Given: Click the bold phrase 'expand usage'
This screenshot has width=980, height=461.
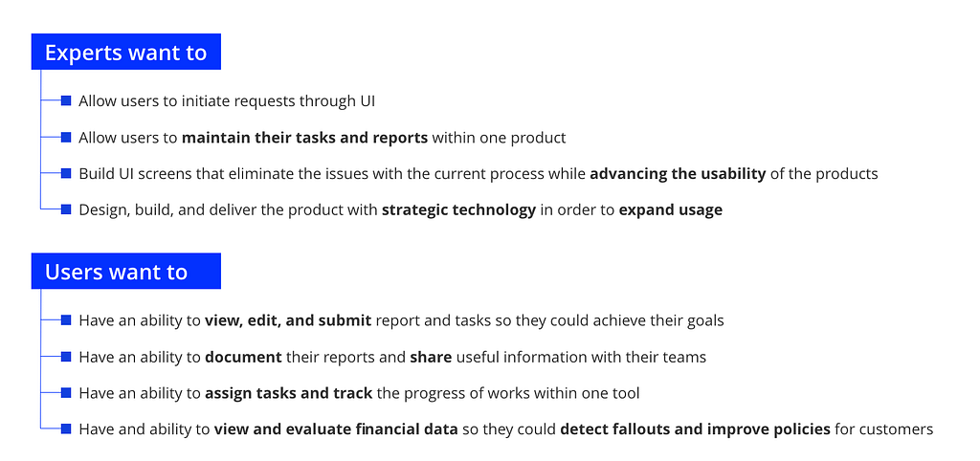Looking at the screenshot, I should coord(671,209).
